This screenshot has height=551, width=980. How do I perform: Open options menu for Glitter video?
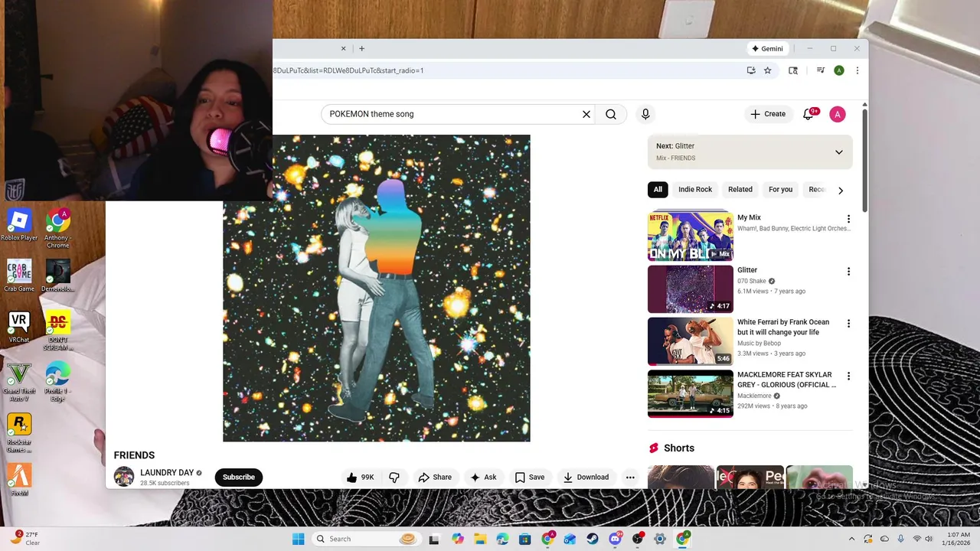848,272
